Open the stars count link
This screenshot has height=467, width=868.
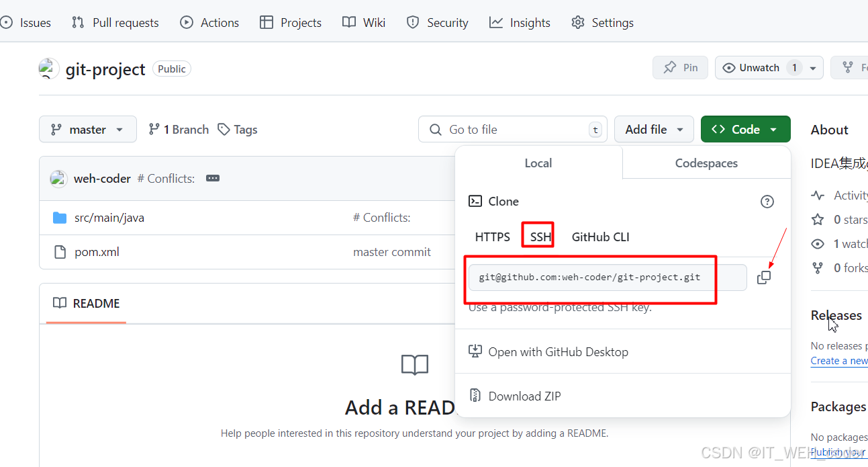(851, 220)
